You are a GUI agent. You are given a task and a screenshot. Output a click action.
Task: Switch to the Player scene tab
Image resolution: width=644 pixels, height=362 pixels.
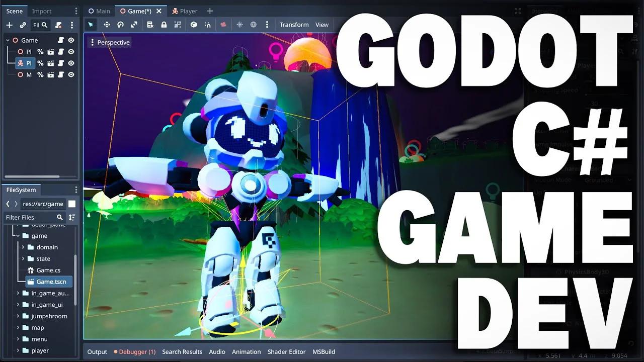pyautogui.click(x=185, y=11)
